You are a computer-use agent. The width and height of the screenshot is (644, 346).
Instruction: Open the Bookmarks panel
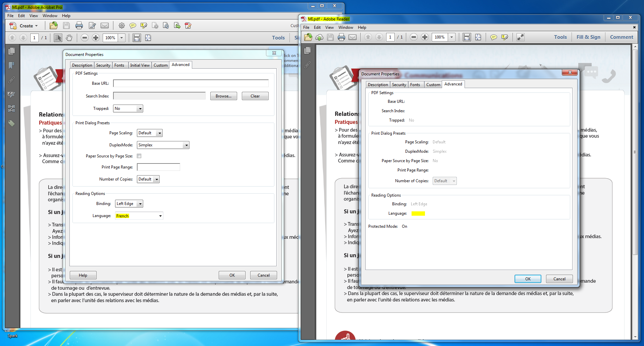click(x=12, y=65)
